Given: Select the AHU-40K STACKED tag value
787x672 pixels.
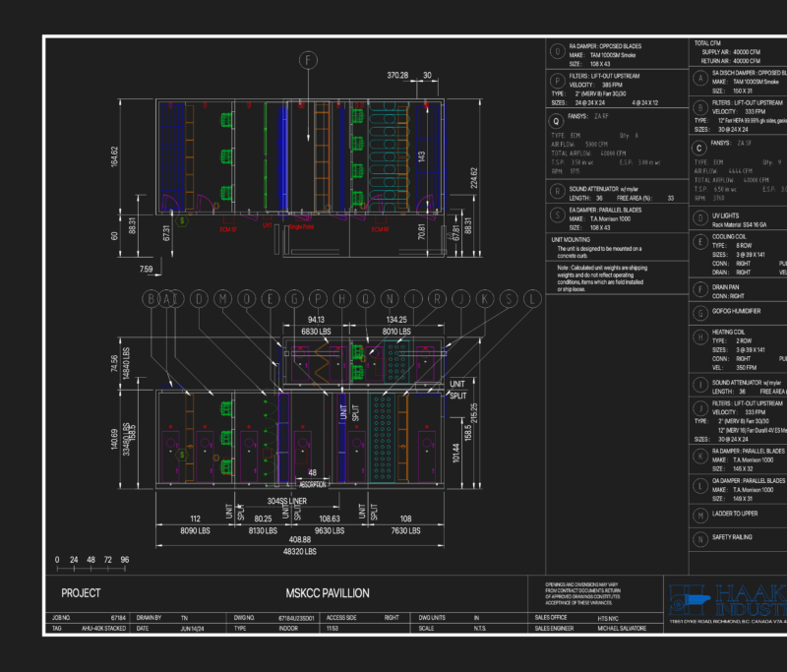Looking at the screenshot, I should (103, 629).
